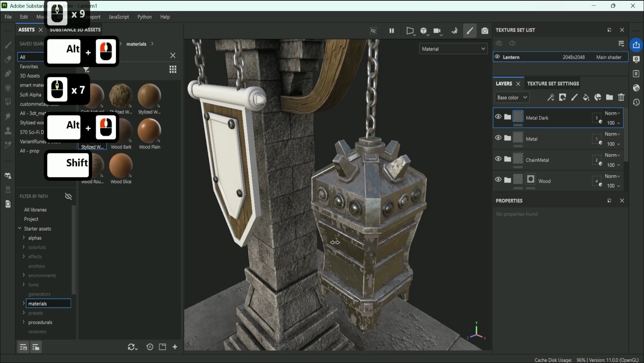
Task: Add a new folder in the Layers toolbar
Action: click(x=609, y=97)
